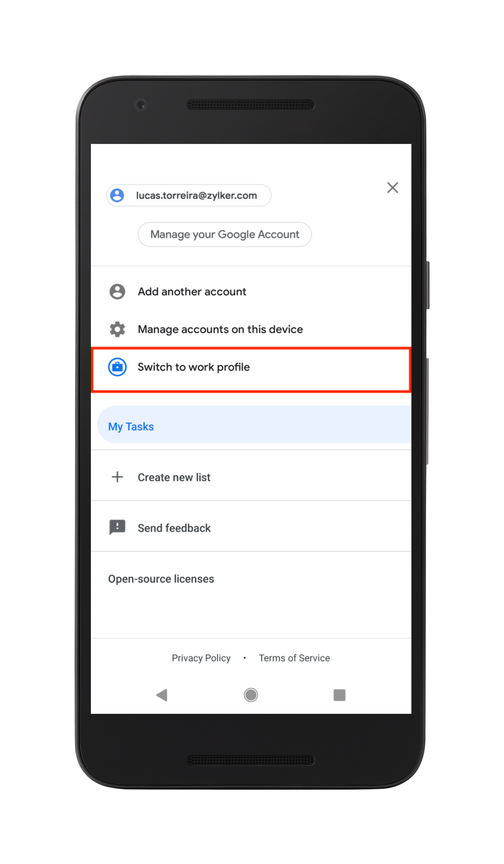Open the Privacy Policy link
Viewport: 504px width, 864px height.
click(x=201, y=658)
